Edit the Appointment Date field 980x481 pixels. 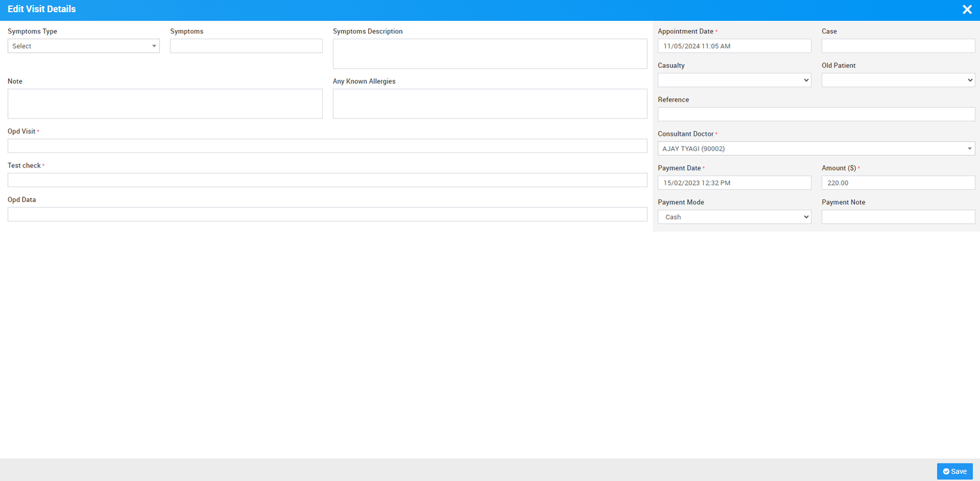(734, 46)
